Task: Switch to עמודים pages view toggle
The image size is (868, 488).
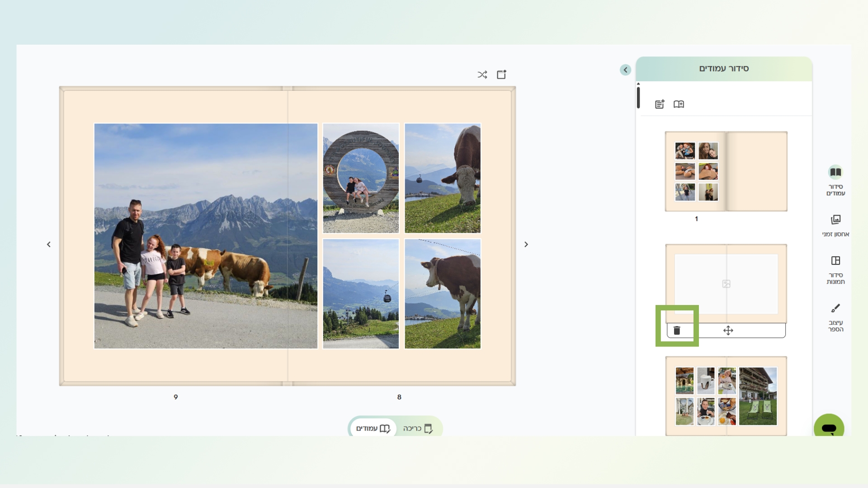Action: 373,428
